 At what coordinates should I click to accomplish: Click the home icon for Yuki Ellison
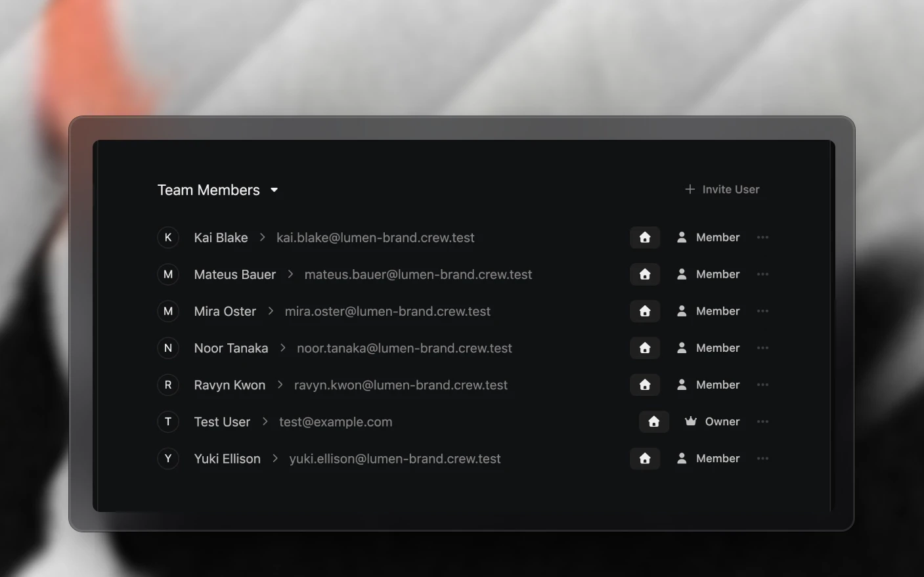point(645,458)
